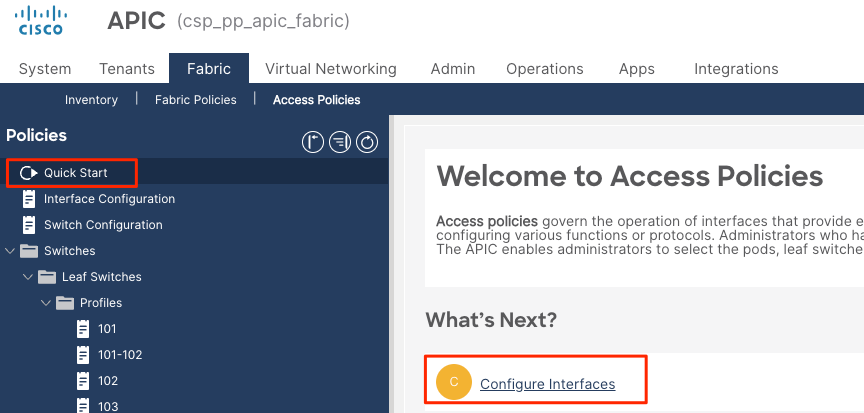Switch to the Inventory submenu
This screenshot has width=864, height=413.
[x=91, y=100]
